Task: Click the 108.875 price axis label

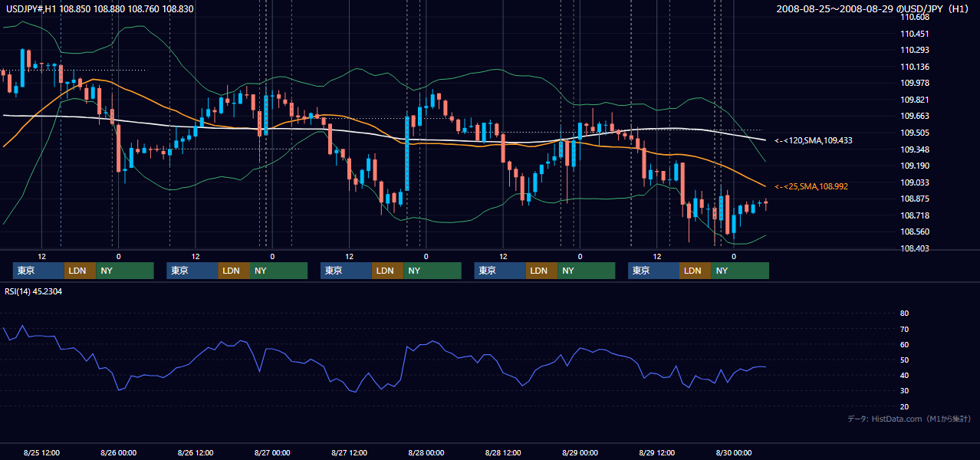Action: tap(915, 199)
